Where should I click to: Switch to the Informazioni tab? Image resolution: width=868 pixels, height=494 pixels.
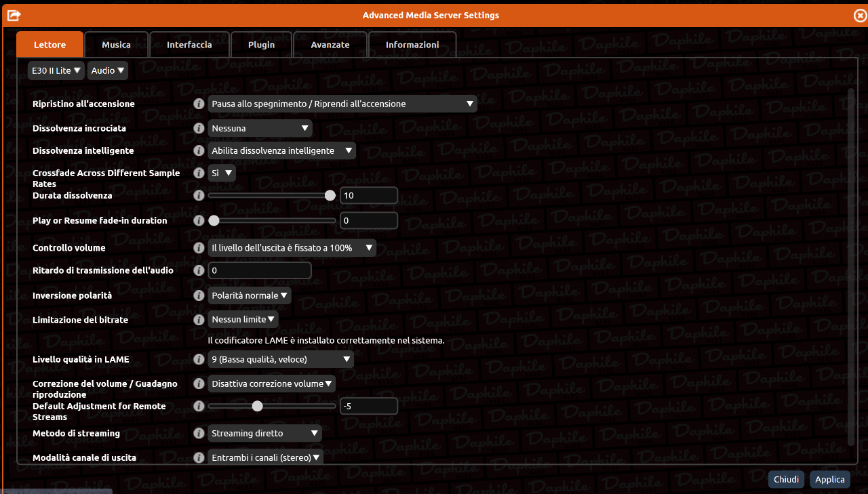tap(412, 45)
